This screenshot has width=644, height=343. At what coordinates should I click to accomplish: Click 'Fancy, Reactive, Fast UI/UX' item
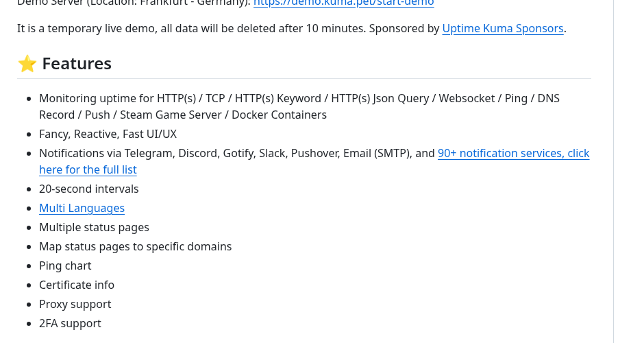[108, 134]
